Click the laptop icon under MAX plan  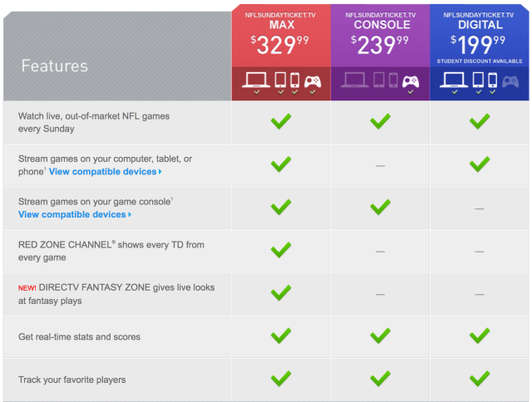pyautogui.click(x=255, y=81)
